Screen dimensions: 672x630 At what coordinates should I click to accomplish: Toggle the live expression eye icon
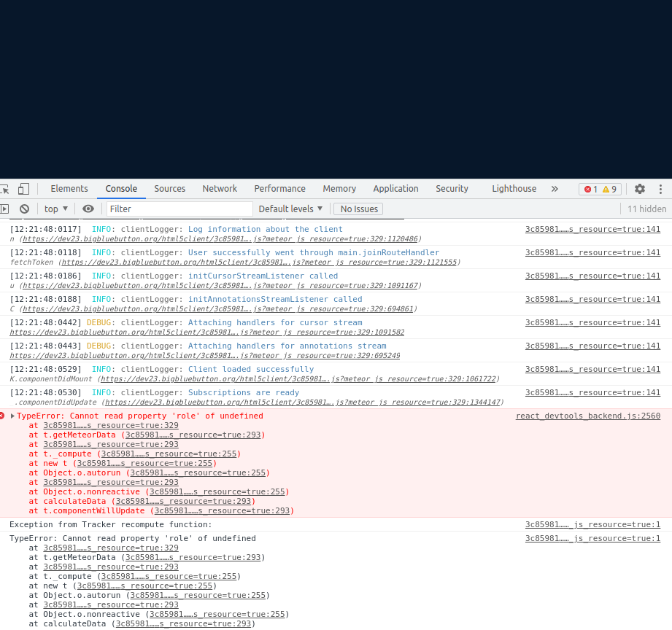[88, 209]
